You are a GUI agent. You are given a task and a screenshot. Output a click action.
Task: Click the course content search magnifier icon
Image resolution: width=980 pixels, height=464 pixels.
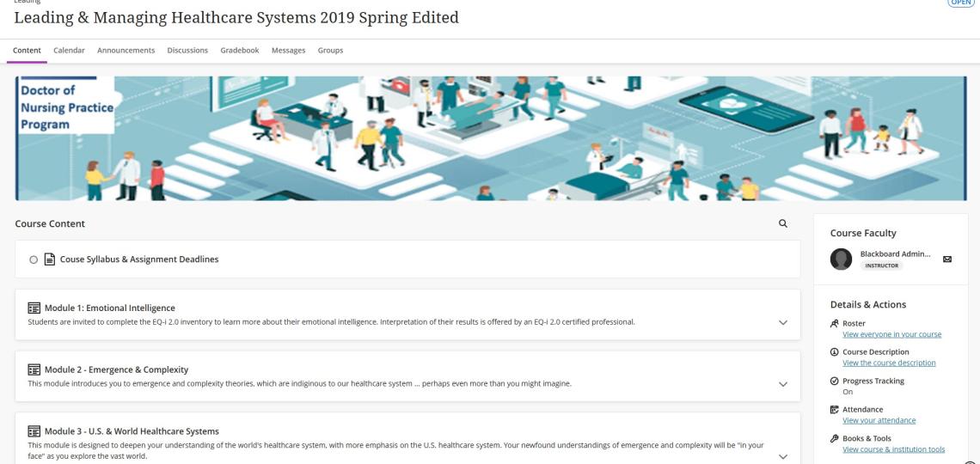782,223
